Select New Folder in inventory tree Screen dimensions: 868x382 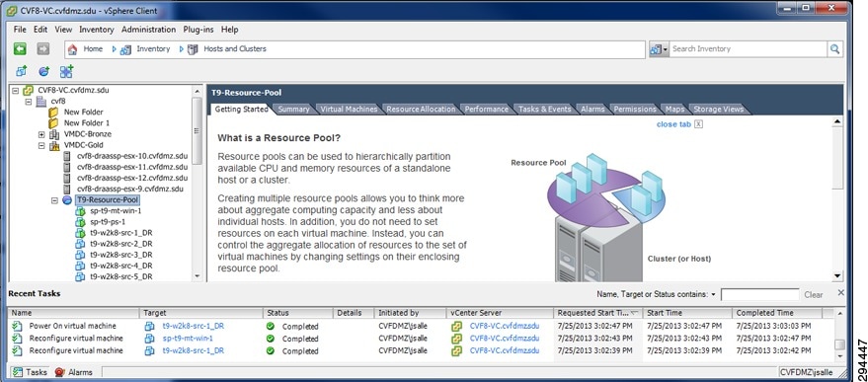(x=84, y=112)
